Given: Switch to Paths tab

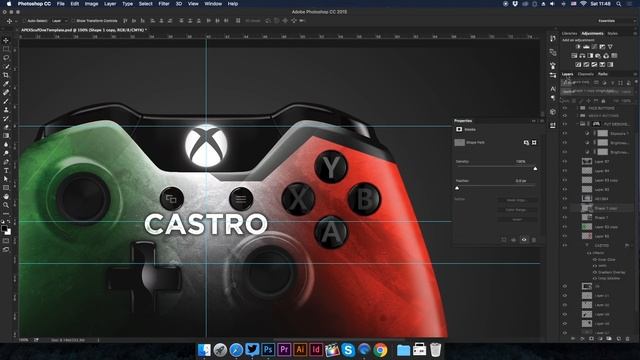Looking at the screenshot, I should 603,74.
